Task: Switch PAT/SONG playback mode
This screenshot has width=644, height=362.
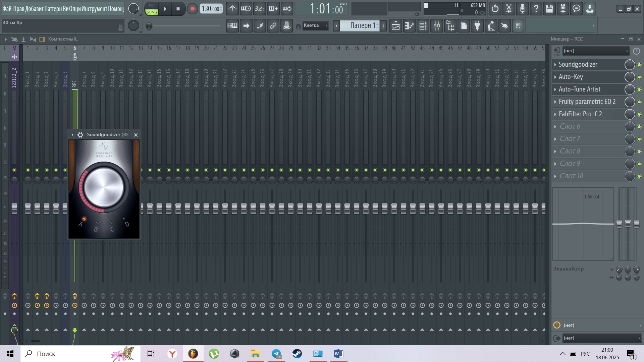Action: point(152,9)
